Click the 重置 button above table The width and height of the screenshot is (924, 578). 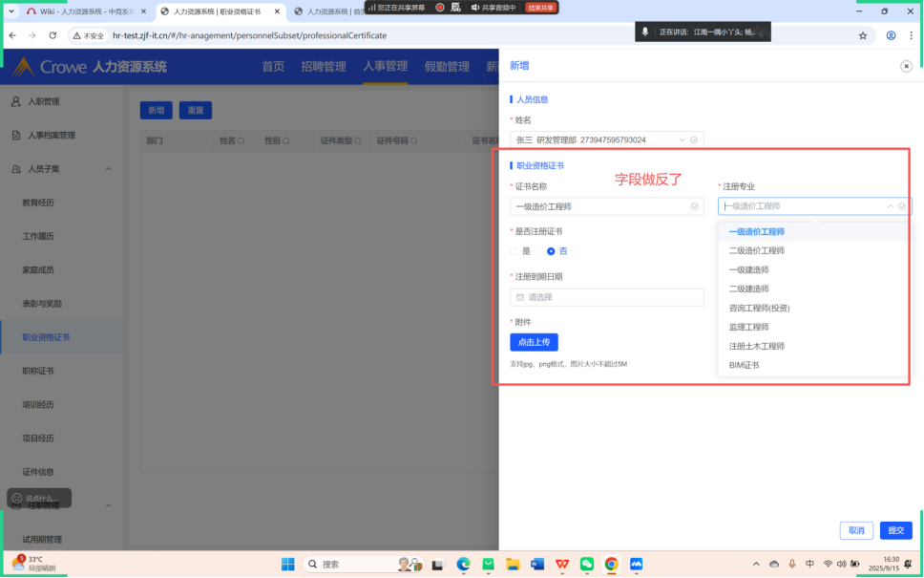196,110
